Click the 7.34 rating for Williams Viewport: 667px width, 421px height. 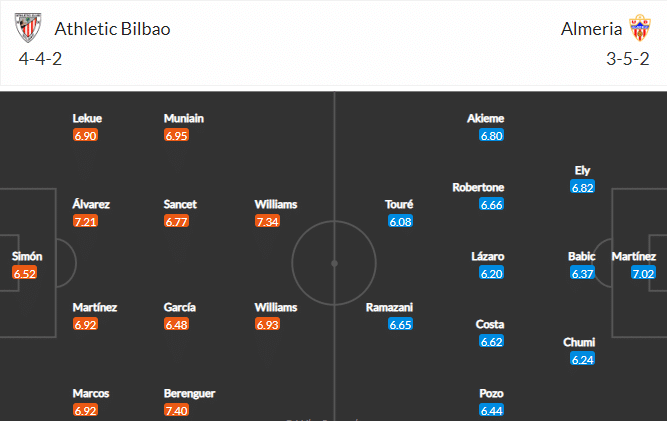(268, 222)
